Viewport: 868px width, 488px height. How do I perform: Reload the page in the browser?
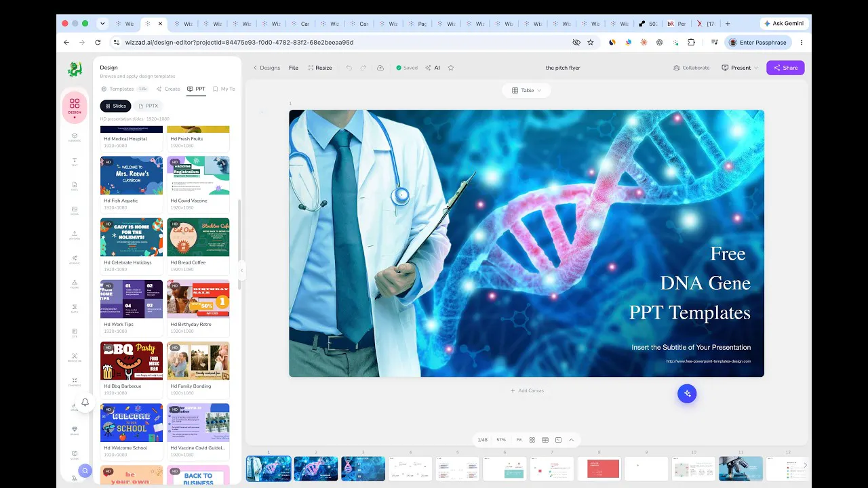[x=98, y=42]
